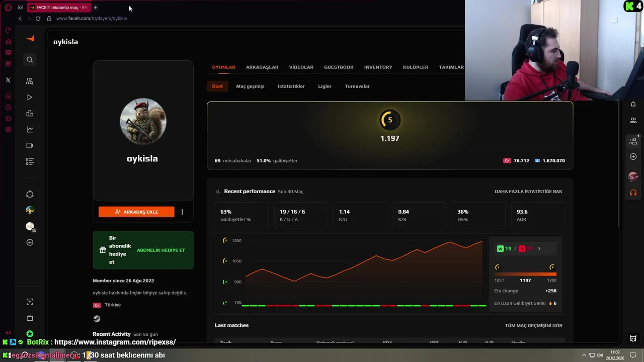Expand the W 19 / L 11 chevron
Image resolution: width=644 pixels, height=362 pixels.
[x=539, y=249]
